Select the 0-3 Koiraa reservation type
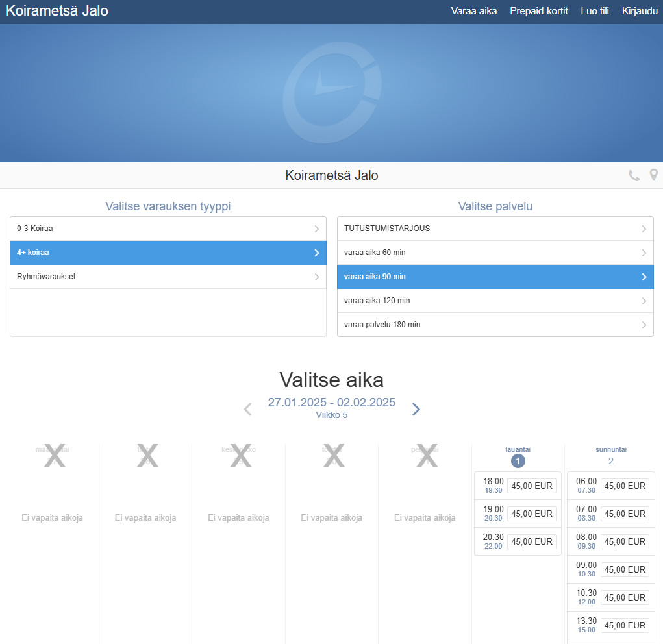 (168, 229)
